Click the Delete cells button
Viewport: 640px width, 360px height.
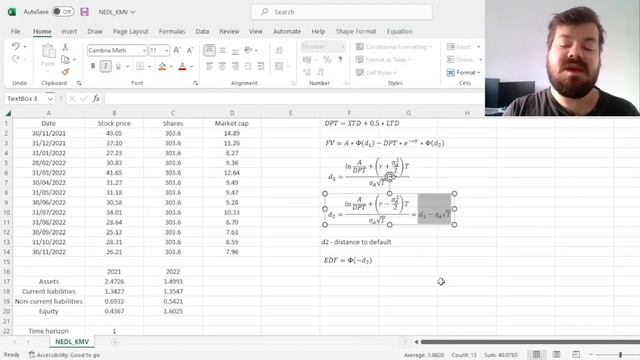pos(464,60)
